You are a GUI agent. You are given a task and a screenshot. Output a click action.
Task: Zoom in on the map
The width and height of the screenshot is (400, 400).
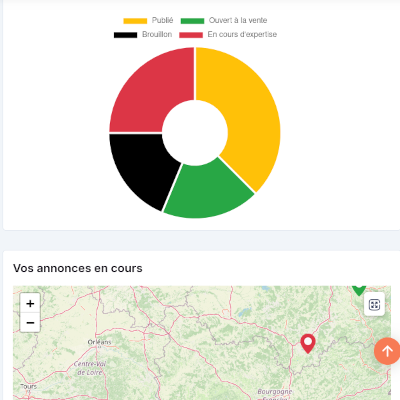coord(30,303)
